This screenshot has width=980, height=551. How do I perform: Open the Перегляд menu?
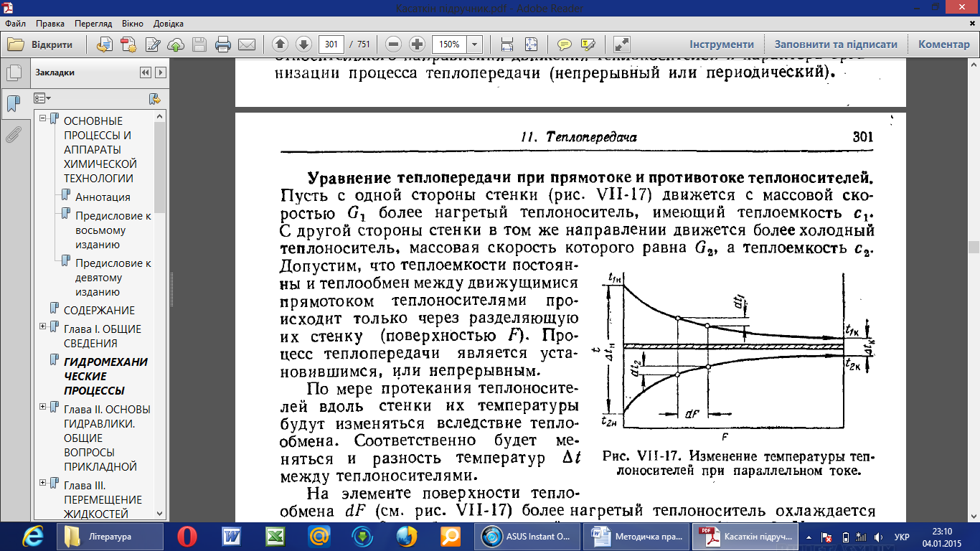point(94,24)
